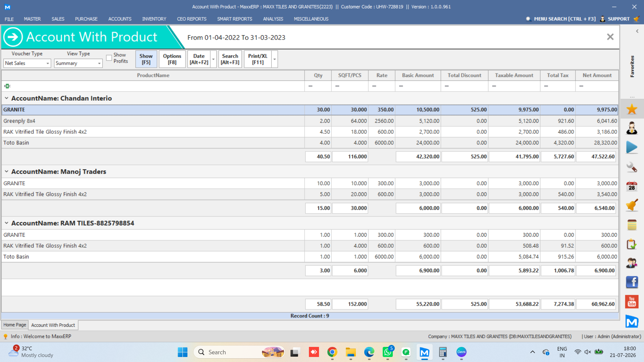The height and width of the screenshot is (362, 644).
Task: Open the MISCELLANEOUS menu
Action: (311, 19)
